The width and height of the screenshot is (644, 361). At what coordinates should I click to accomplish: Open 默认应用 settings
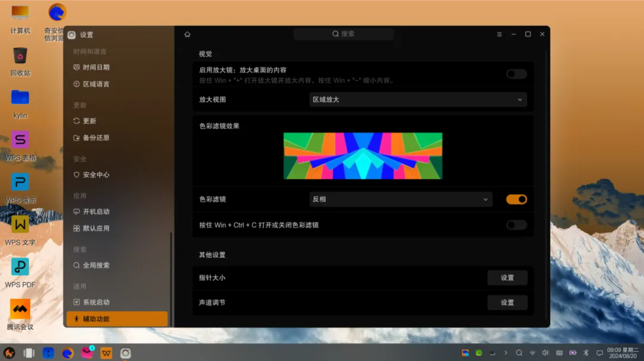95,228
